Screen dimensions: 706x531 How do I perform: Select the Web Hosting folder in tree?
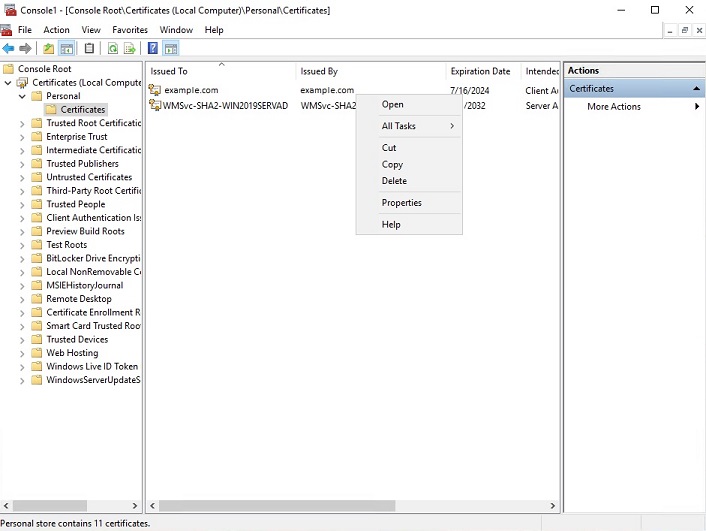click(x=72, y=353)
